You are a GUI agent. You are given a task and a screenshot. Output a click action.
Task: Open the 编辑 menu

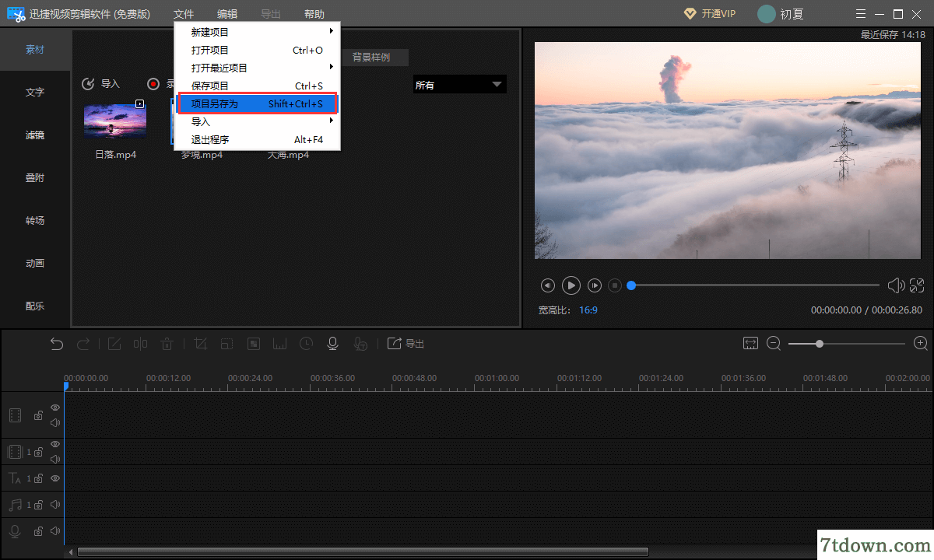click(227, 14)
